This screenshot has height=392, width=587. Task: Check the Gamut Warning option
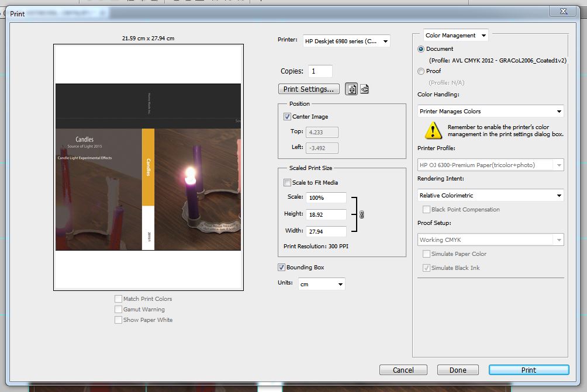[x=118, y=310]
